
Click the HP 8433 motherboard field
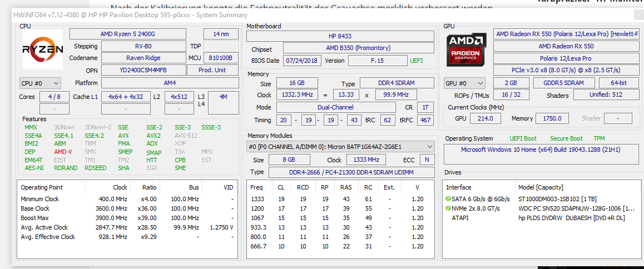coord(340,36)
